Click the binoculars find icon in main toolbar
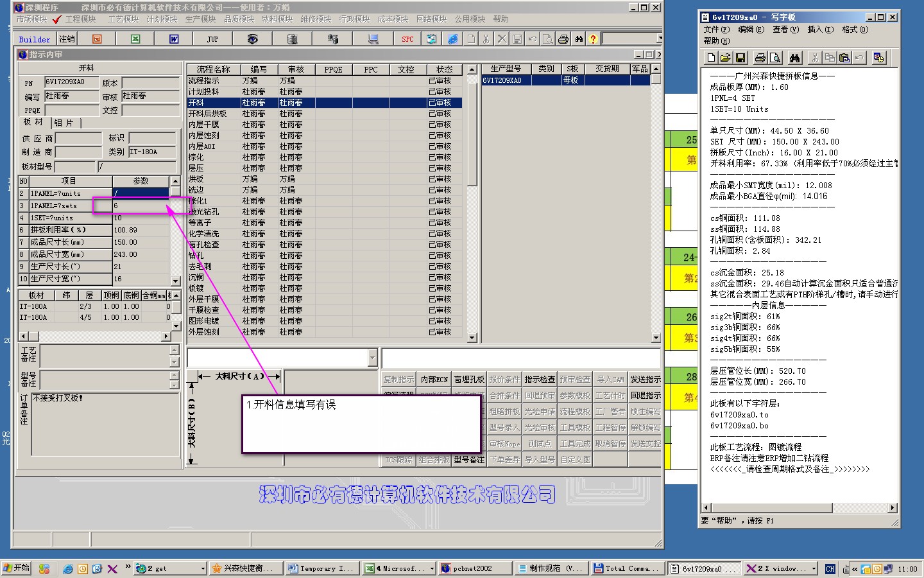Image resolution: width=924 pixels, height=578 pixels. pos(579,39)
